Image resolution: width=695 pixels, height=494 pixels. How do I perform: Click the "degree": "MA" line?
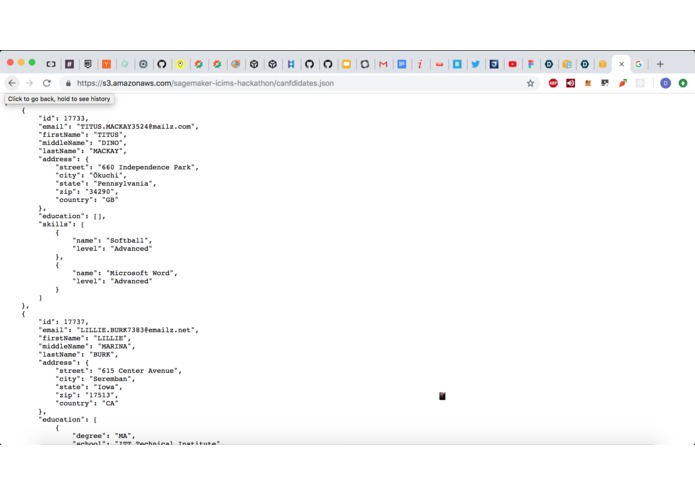104,436
